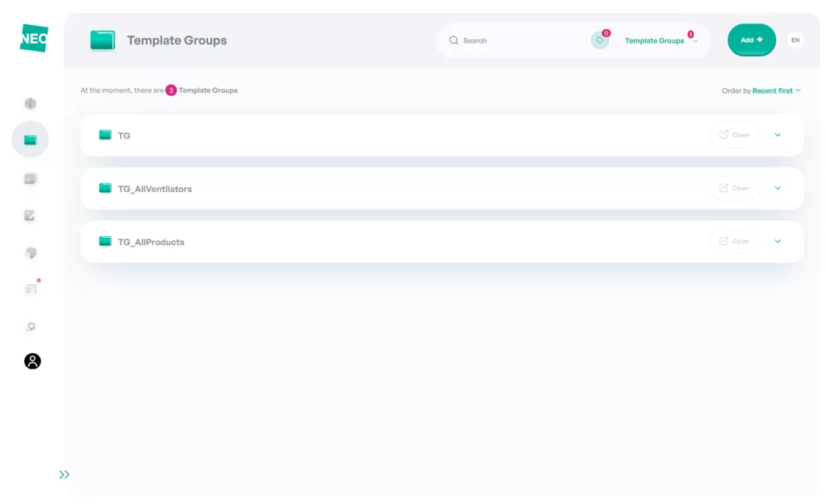This screenshot has width=826, height=504.
Task: Select the TG_AllProducts row name
Action: pos(151,242)
